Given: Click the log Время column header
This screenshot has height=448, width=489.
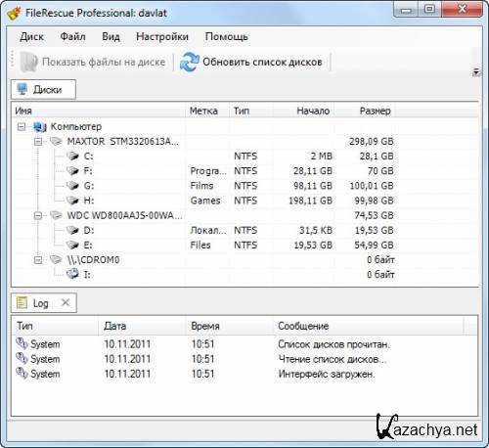Looking at the screenshot, I should point(229,326).
